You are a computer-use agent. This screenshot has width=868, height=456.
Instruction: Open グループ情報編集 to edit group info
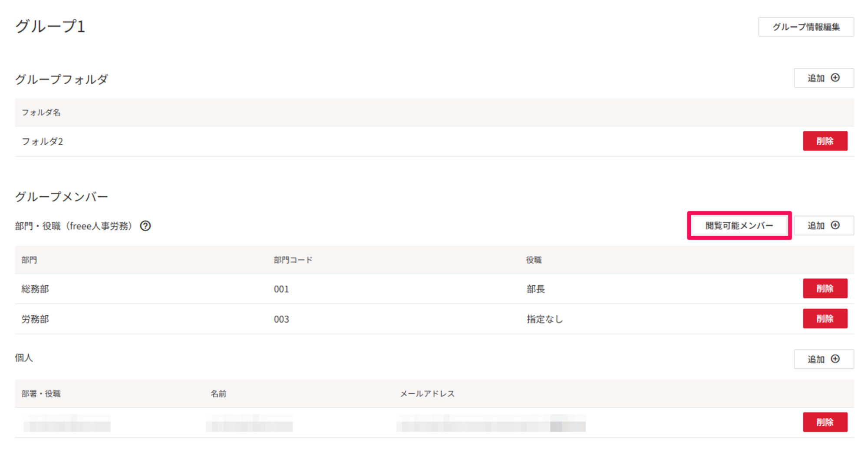point(806,27)
